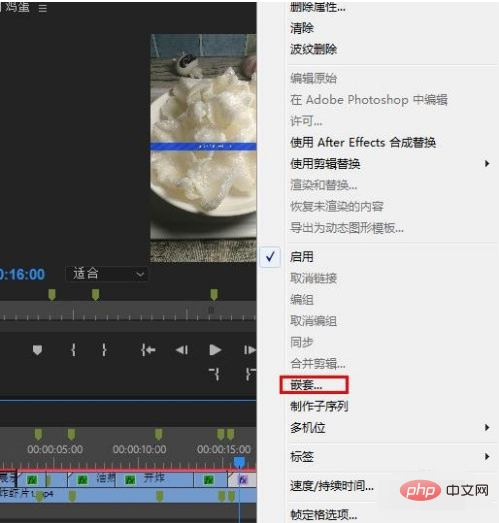
Task: Step back one frame
Action: coord(182,350)
